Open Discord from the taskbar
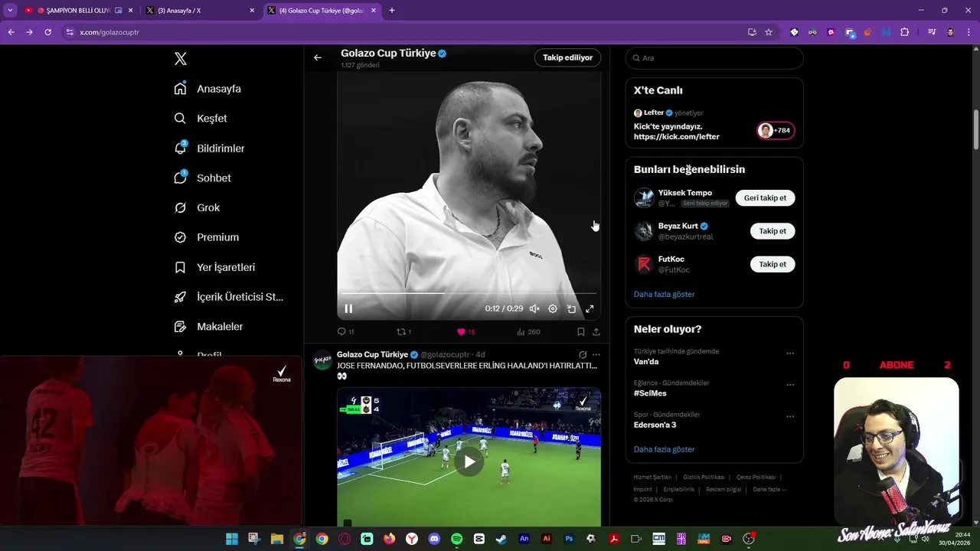Screen dimensions: 980x551 click(434, 539)
